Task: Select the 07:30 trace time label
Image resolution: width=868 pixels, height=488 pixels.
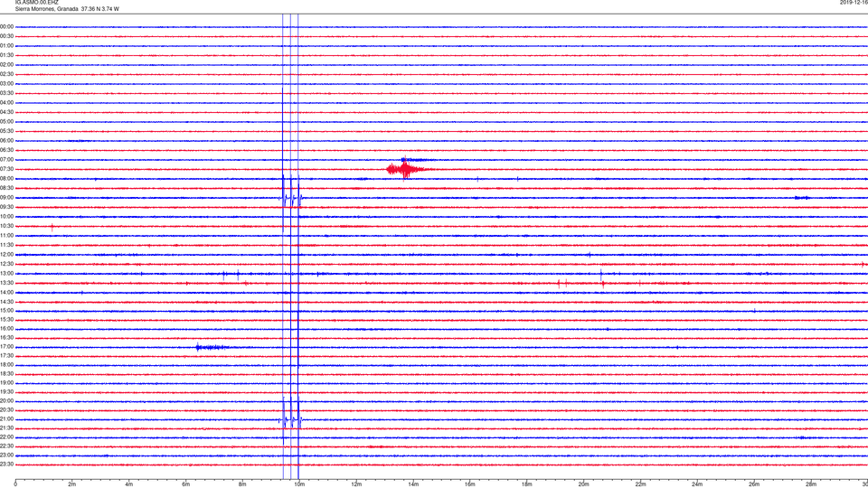Action: [6, 169]
